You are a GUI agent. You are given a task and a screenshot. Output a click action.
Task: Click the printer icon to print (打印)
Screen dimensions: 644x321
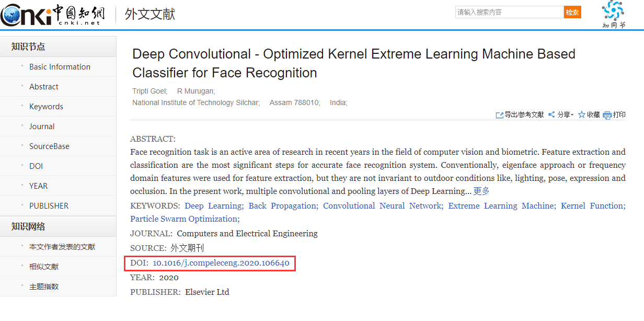tap(607, 115)
